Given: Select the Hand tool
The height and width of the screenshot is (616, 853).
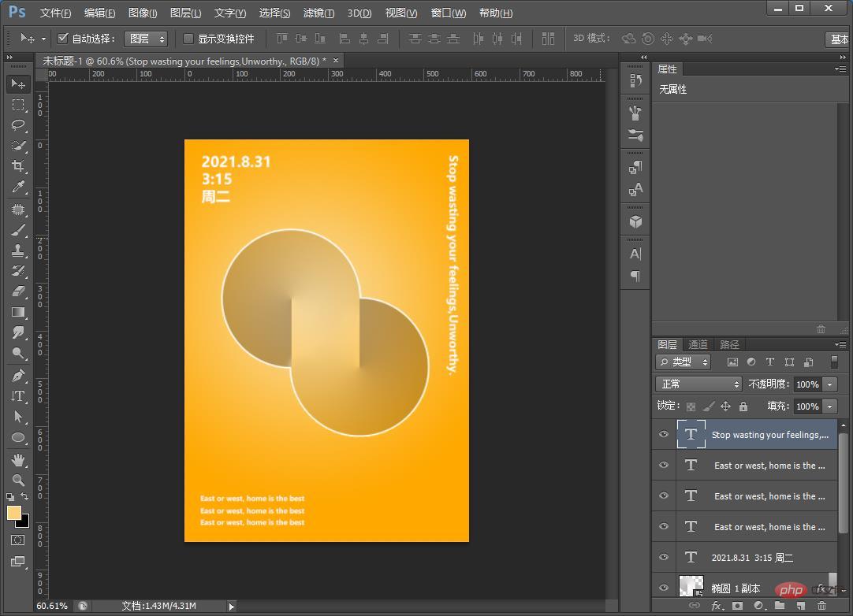Looking at the screenshot, I should coord(18,459).
